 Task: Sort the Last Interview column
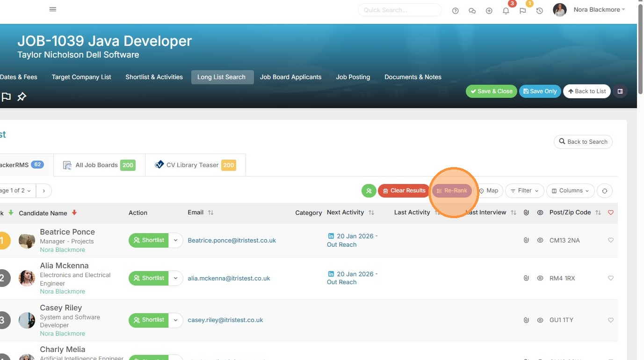tap(491, 213)
